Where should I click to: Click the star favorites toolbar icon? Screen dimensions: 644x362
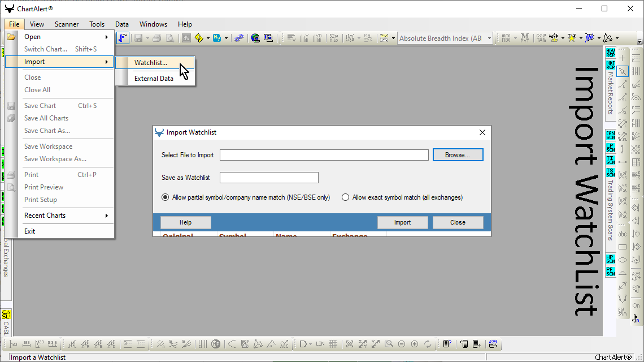[571, 38]
